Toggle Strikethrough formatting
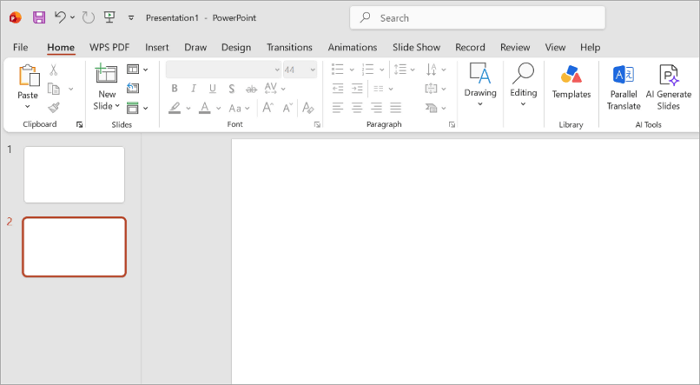Viewport: 700px width, 385px height. [x=251, y=89]
